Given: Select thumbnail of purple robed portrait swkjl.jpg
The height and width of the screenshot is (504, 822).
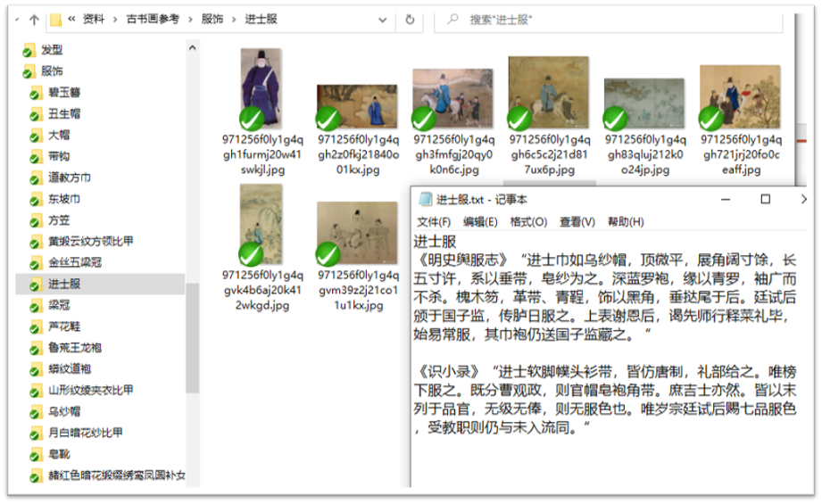Looking at the screenshot, I should point(261,88).
